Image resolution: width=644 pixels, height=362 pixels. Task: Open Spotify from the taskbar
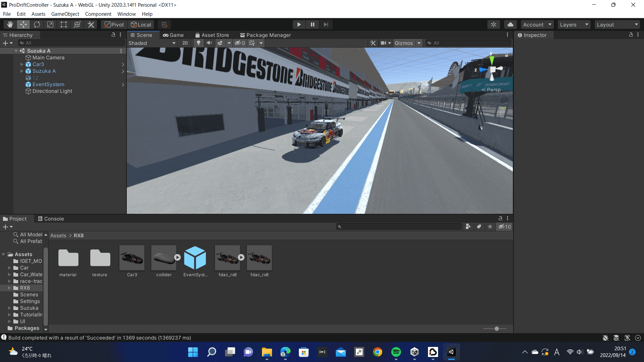pos(396,352)
